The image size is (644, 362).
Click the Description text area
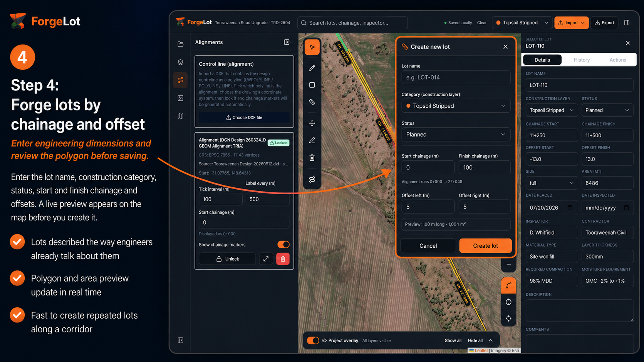click(579, 310)
